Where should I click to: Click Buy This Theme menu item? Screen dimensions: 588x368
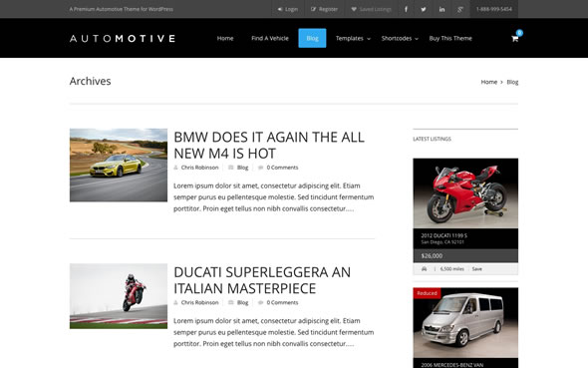point(450,38)
